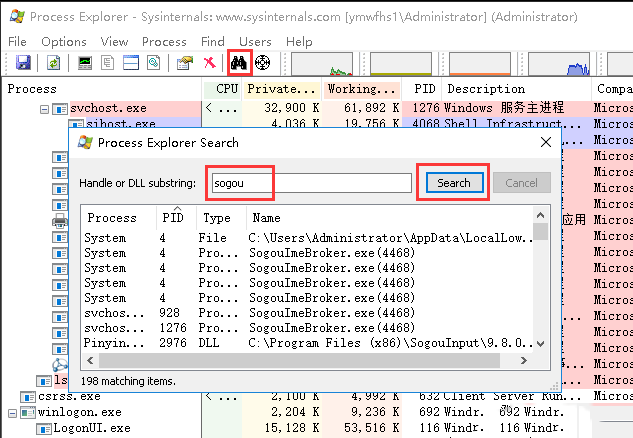Sort by the Private Bytes column header
The width and height of the screenshot is (633, 438).
281,89
